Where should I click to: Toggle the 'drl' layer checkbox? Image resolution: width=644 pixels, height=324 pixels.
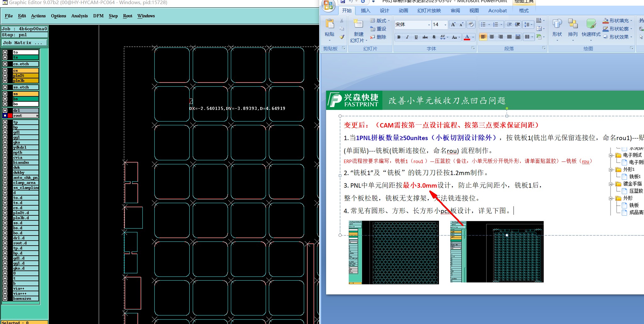click(x=5, y=111)
